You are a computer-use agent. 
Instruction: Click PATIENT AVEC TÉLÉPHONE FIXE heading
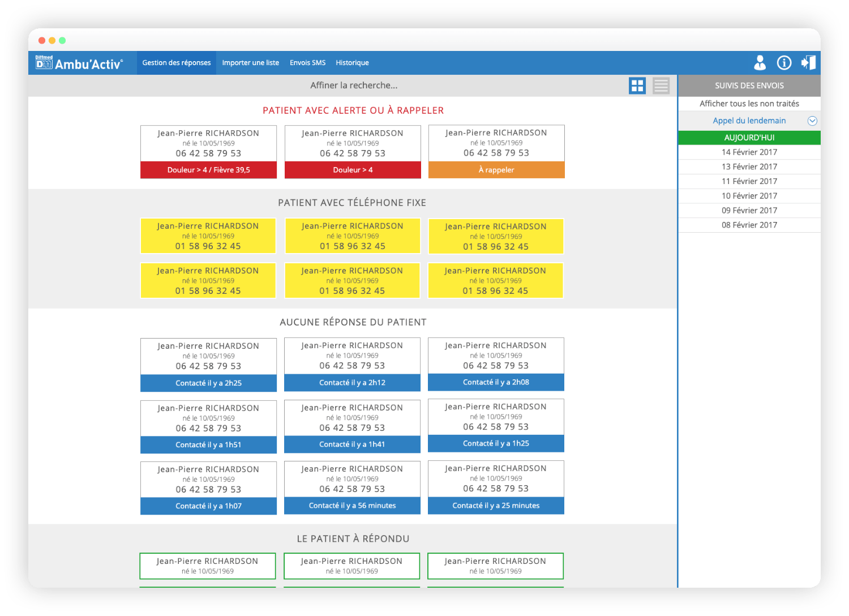click(x=352, y=203)
